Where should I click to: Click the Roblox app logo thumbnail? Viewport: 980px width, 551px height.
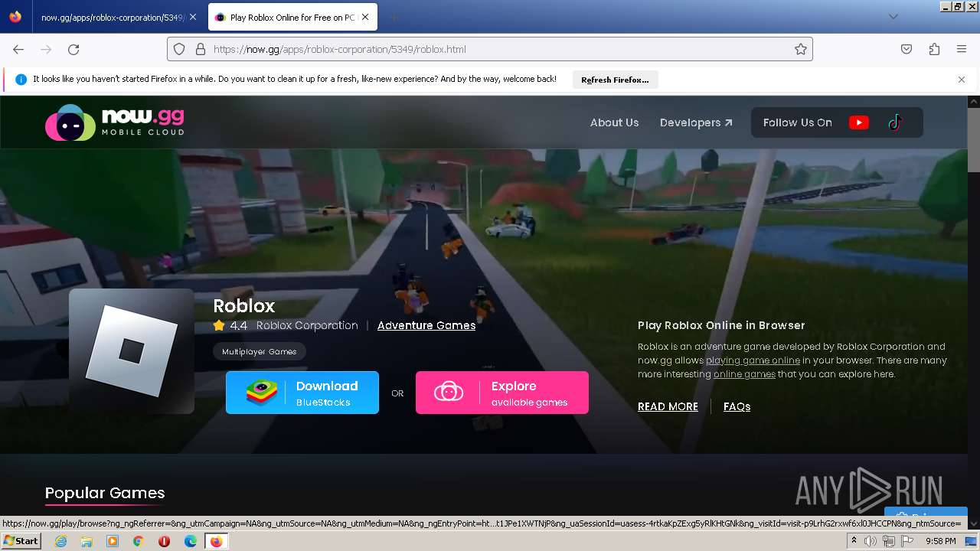[132, 351]
